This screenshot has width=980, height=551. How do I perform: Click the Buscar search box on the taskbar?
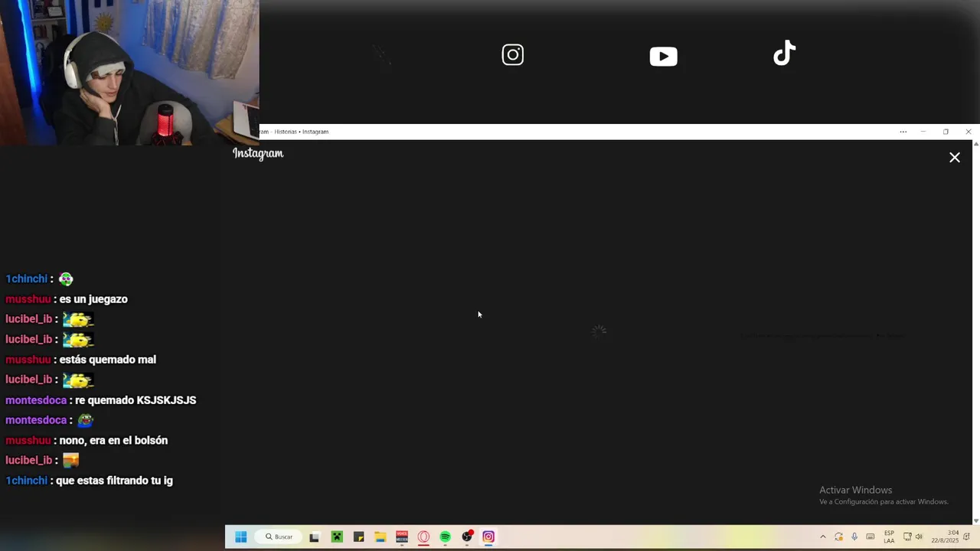click(279, 537)
